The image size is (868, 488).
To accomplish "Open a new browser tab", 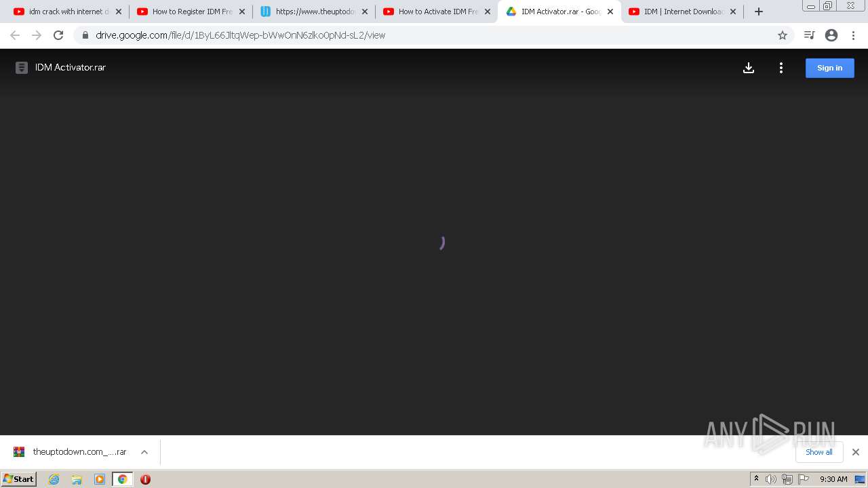I will [x=759, y=12].
